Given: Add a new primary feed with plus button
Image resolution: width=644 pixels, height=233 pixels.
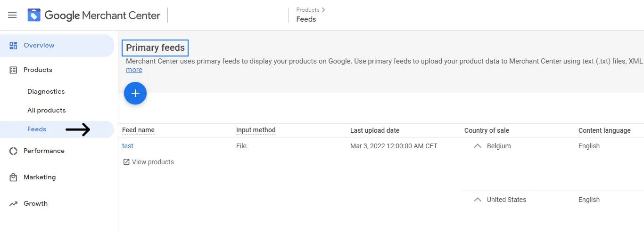Looking at the screenshot, I should [x=135, y=94].
